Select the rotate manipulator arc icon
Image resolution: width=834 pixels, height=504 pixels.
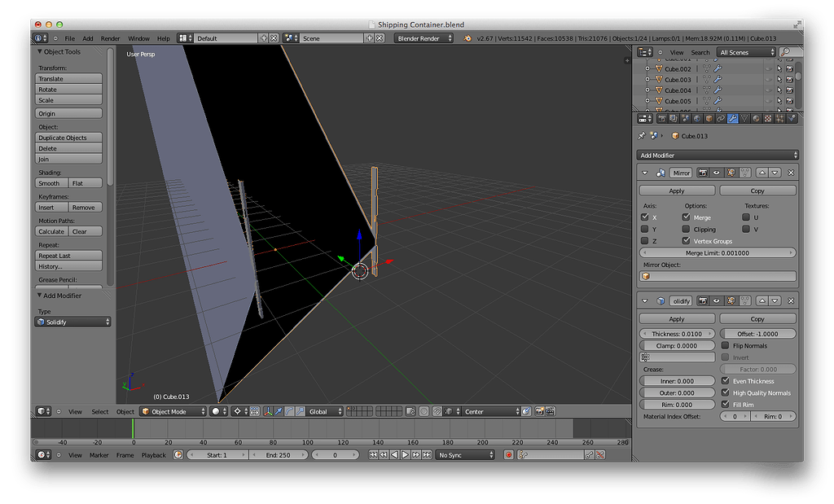coord(289,411)
